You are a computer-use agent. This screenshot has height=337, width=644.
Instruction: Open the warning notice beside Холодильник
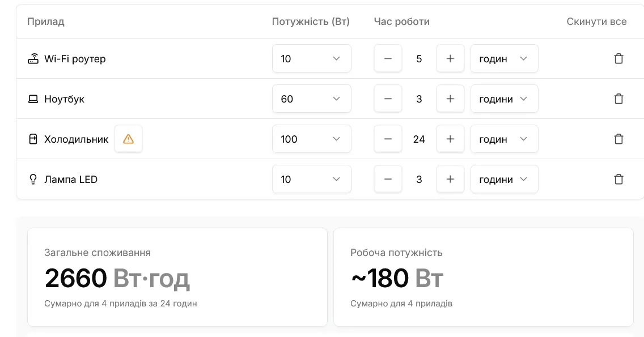pyautogui.click(x=128, y=138)
